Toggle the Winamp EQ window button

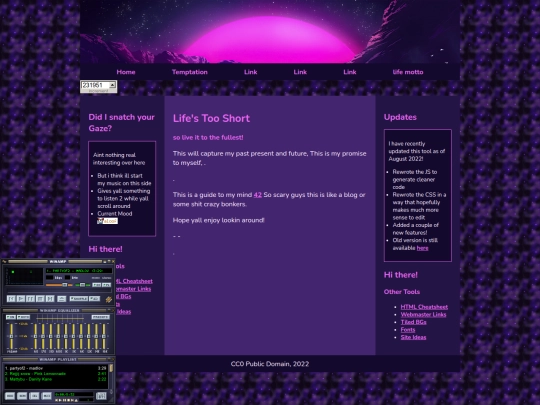[97, 285]
